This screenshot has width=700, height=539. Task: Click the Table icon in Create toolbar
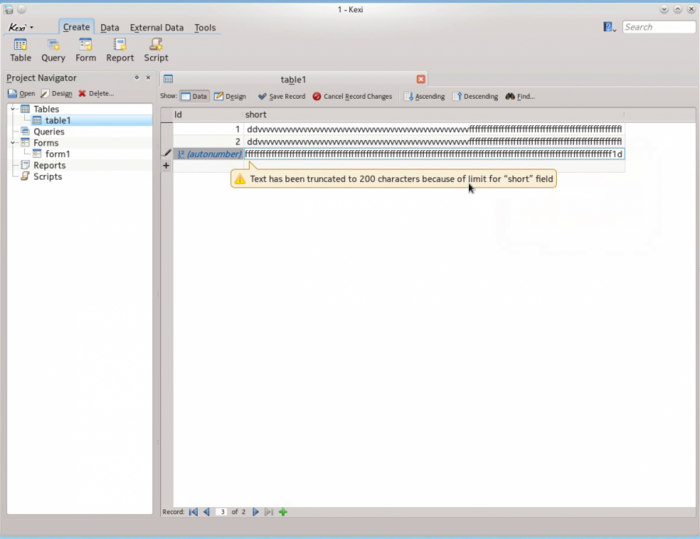[x=20, y=49]
